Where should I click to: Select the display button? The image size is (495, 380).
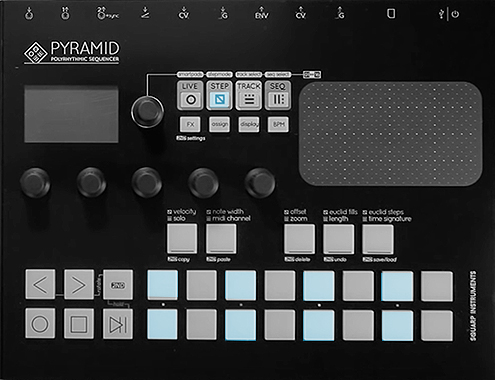click(x=249, y=124)
